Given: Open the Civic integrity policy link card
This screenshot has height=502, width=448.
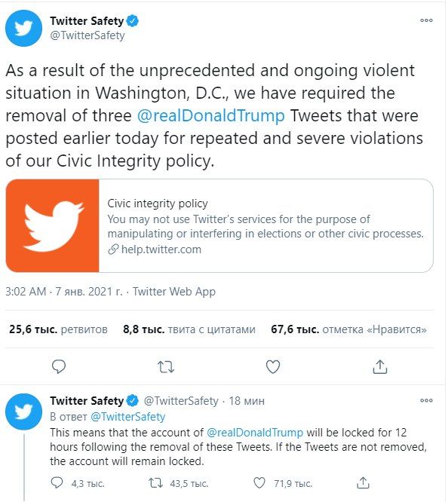Looking at the screenshot, I should tap(219, 225).
